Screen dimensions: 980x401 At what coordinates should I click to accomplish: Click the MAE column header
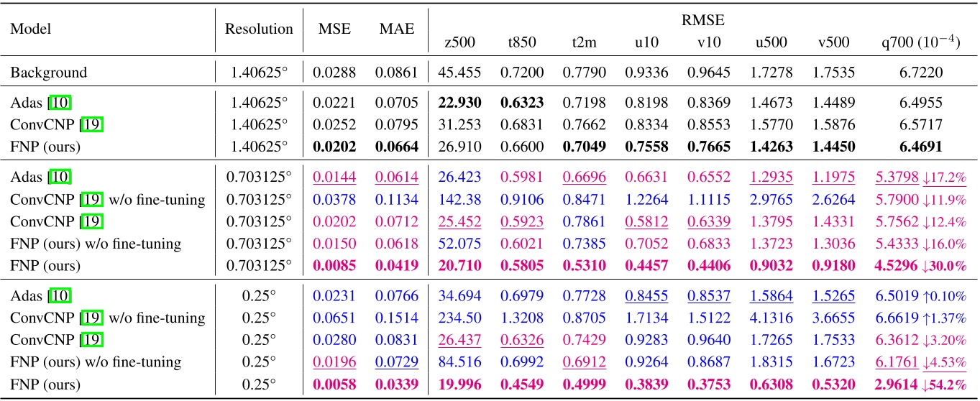tap(397, 30)
